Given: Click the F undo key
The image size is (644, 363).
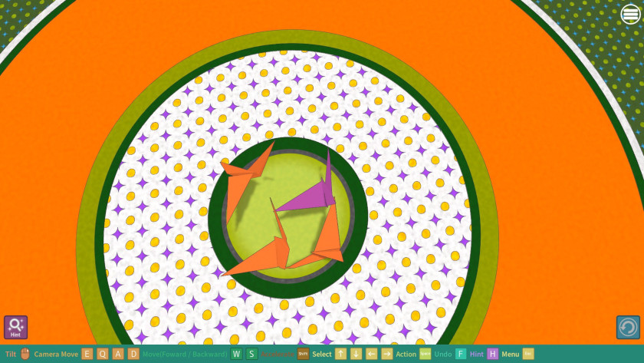Looking at the screenshot, I should point(461,354).
